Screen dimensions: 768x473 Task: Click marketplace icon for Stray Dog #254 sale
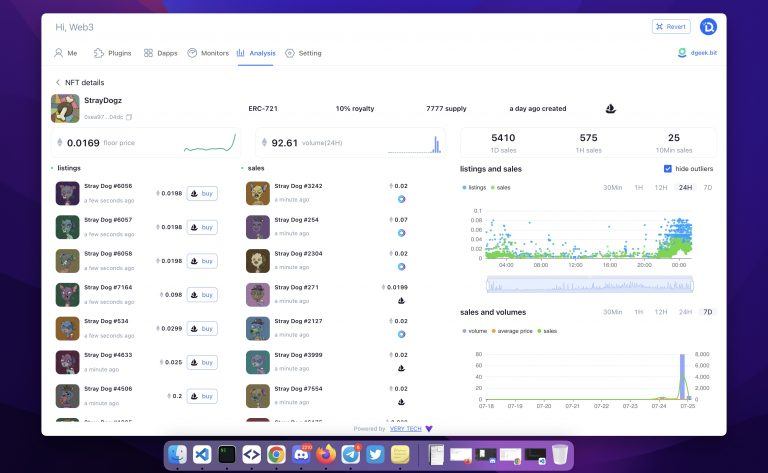point(401,233)
